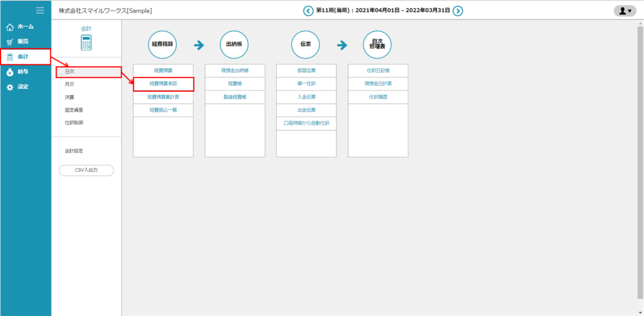Select 月次 in the accounting submenu
The width and height of the screenshot is (644, 316).
click(x=69, y=84)
